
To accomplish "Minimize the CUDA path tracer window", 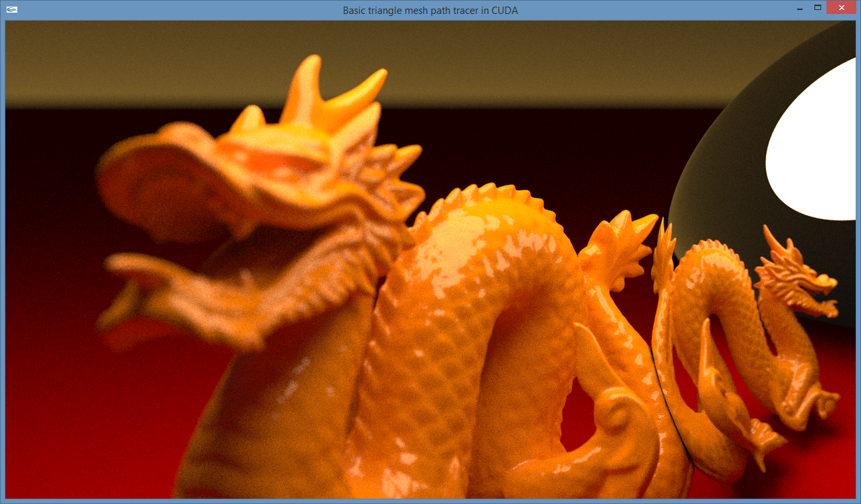I will 800,7.
